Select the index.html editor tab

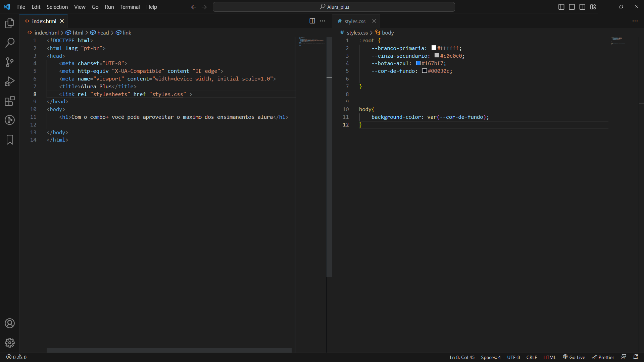(x=44, y=21)
